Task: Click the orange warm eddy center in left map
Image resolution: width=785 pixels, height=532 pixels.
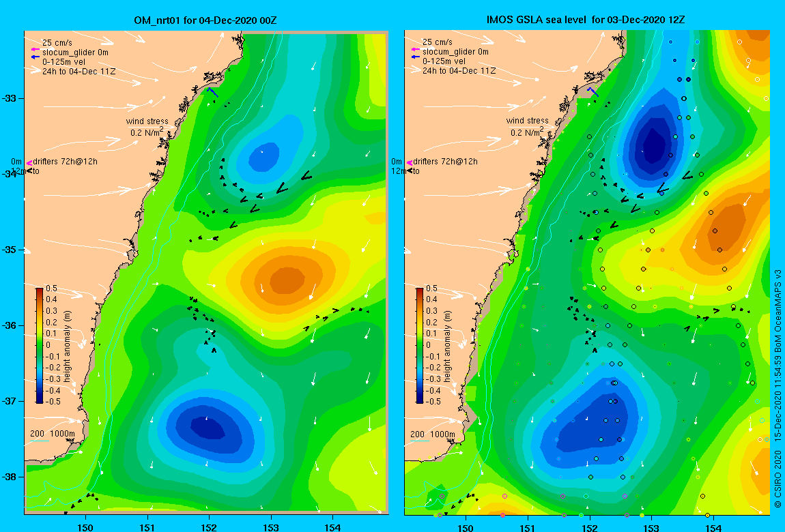Action: (287, 280)
